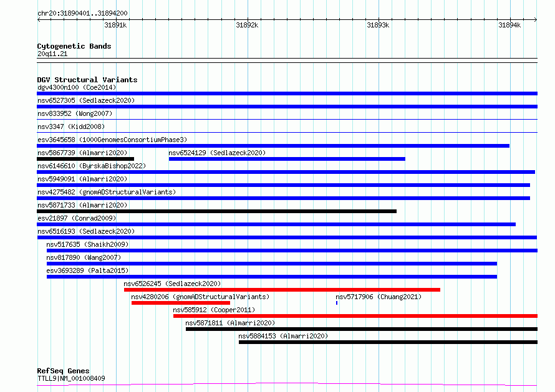Screen dimensions: 555x392
Task: Click the dgv4300n100 (Coe2014) variant label
Action: (x=77, y=87)
